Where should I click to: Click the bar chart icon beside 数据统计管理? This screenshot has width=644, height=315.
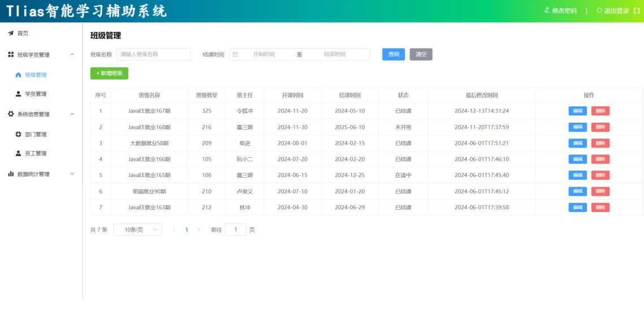(11, 174)
